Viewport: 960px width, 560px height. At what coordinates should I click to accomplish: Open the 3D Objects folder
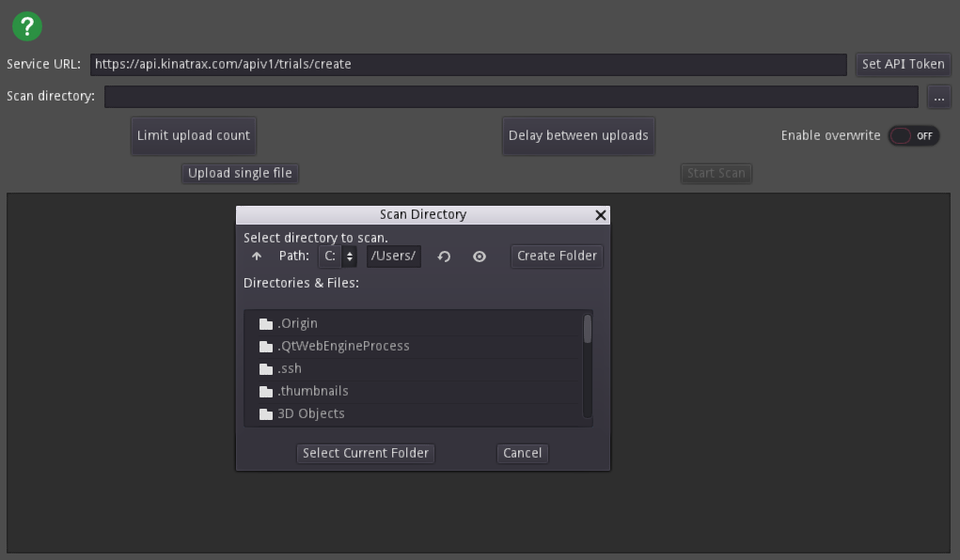310,413
